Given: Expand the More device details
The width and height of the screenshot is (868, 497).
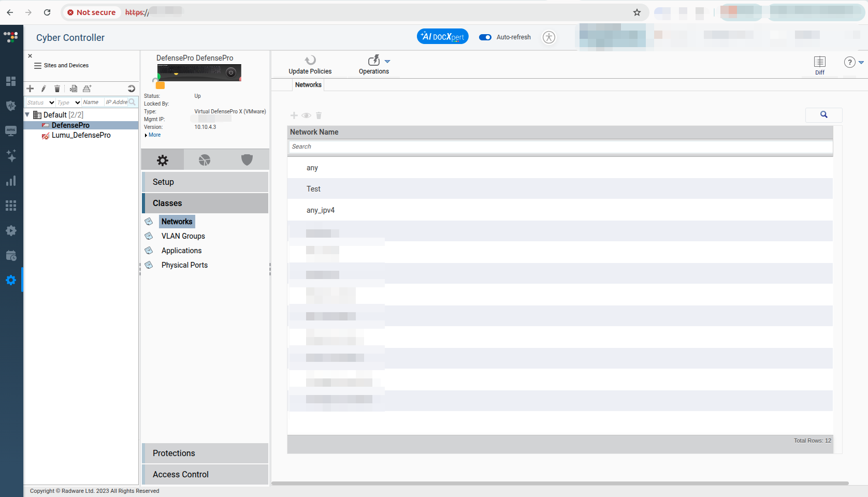Looking at the screenshot, I should [153, 135].
